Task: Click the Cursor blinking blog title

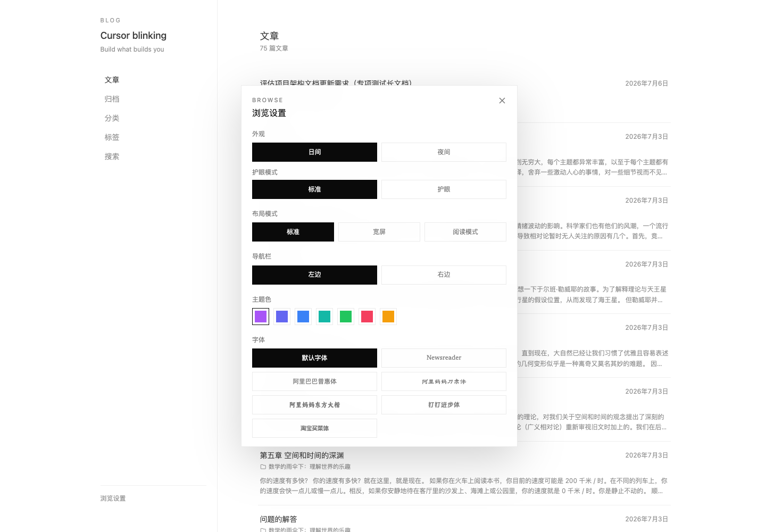Action: point(134,36)
